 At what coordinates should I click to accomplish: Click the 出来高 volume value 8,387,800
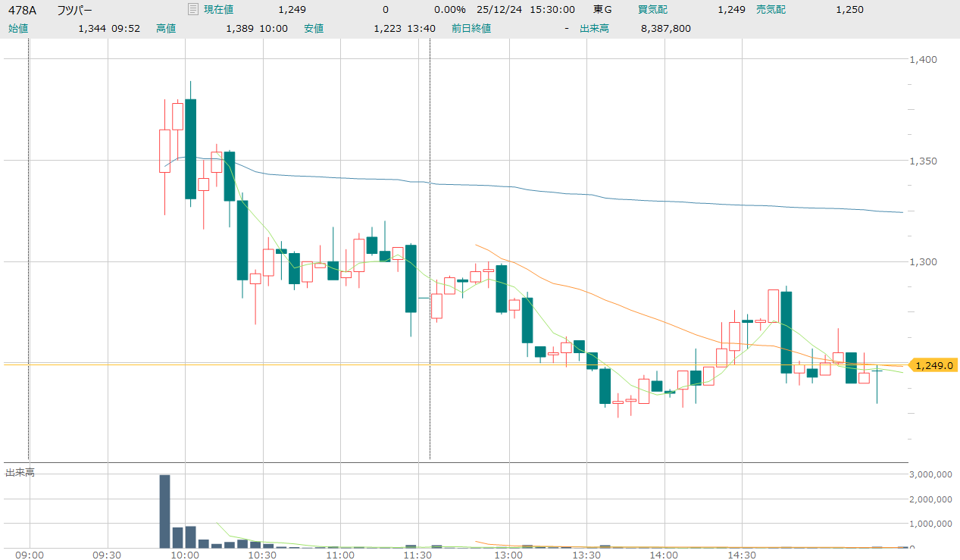click(x=666, y=28)
